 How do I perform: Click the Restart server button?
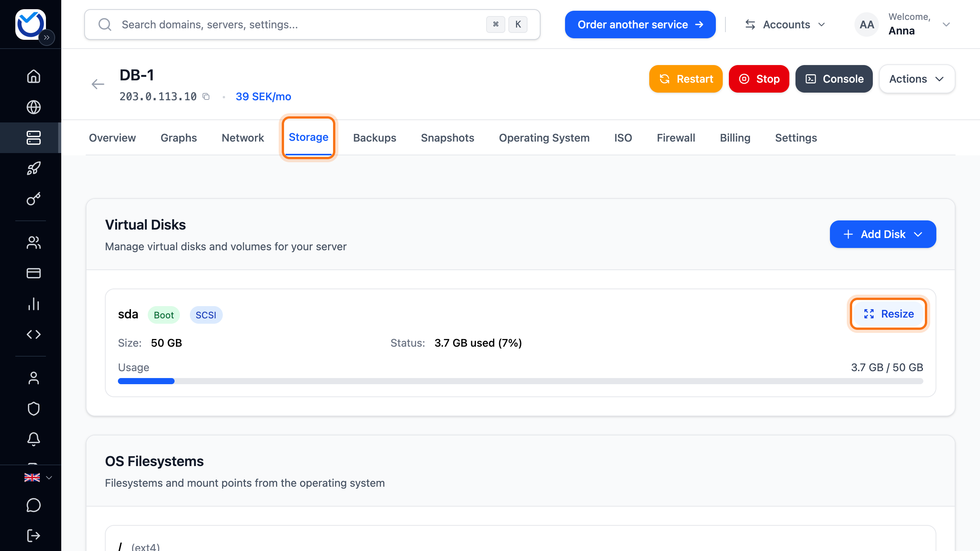click(x=686, y=79)
